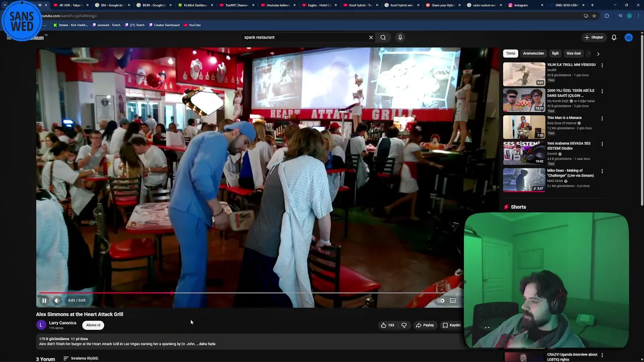Open the YouTube bookmark in bookmarks bar
The image size is (644, 362).
[192, 25]
